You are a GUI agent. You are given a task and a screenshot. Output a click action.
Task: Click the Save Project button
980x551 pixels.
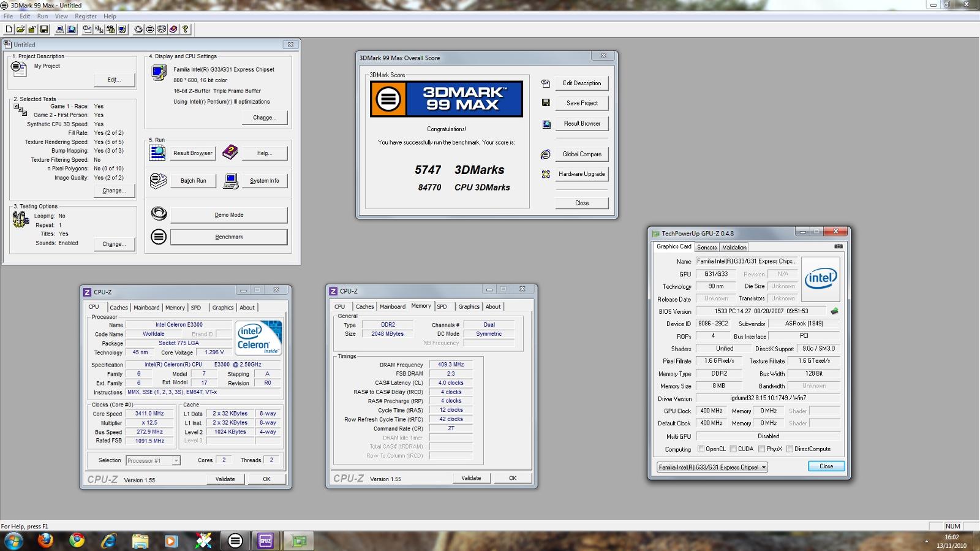[x=582, y=103]
